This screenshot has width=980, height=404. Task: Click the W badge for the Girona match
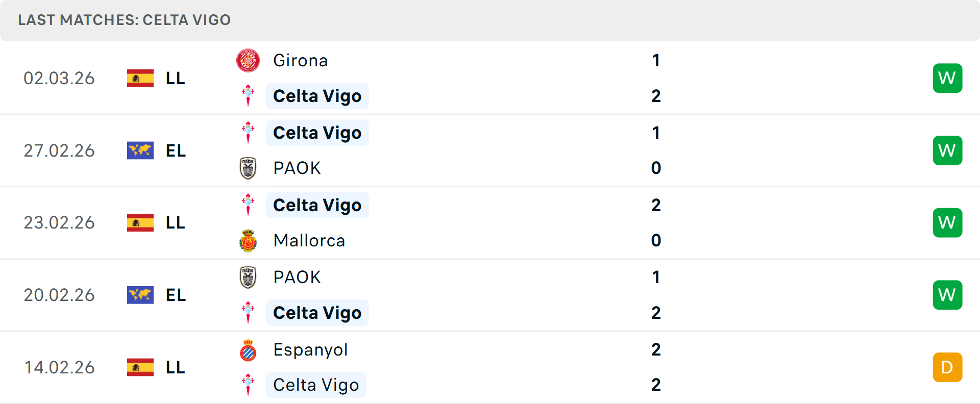click(947, 78)
